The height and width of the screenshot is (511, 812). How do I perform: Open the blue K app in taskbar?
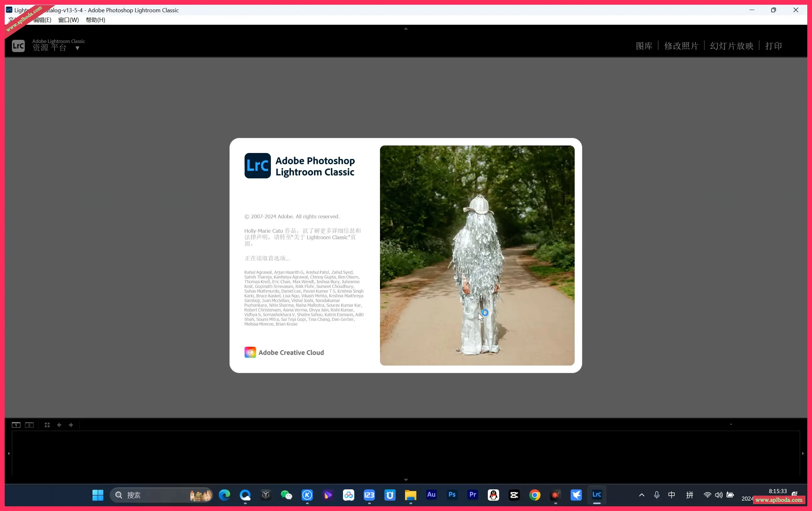coord(307,495)
